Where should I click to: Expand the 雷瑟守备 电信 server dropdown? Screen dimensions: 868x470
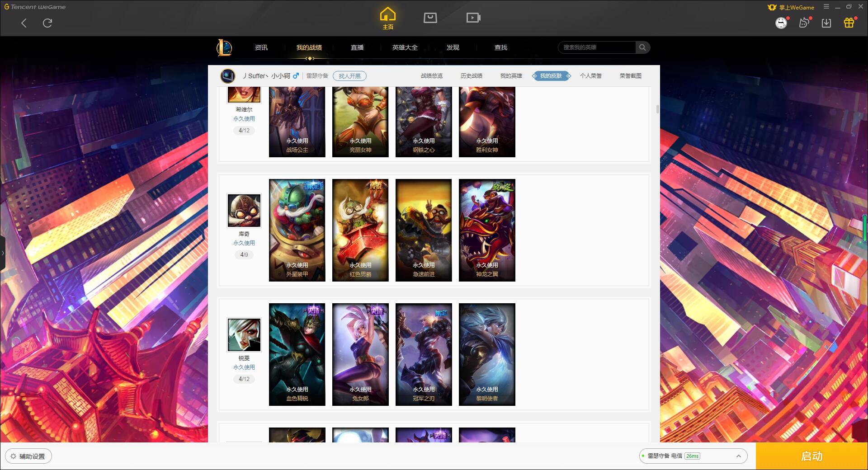(693, 456)
